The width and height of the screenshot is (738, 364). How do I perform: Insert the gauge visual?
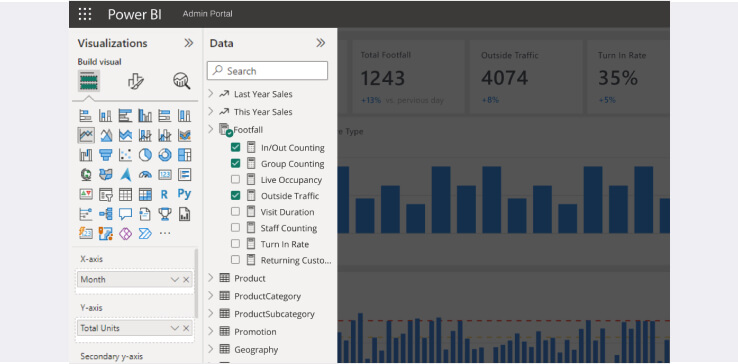(145, 175)
